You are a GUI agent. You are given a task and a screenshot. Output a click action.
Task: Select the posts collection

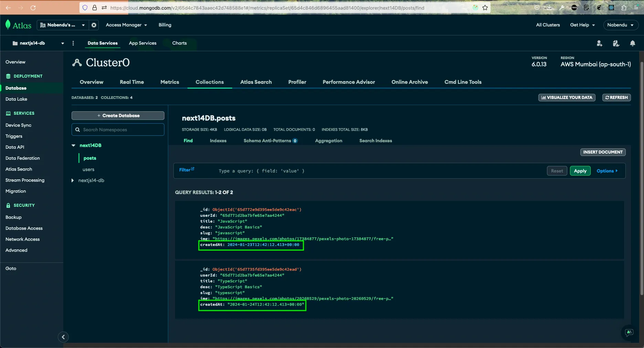[x=90, y=158]
